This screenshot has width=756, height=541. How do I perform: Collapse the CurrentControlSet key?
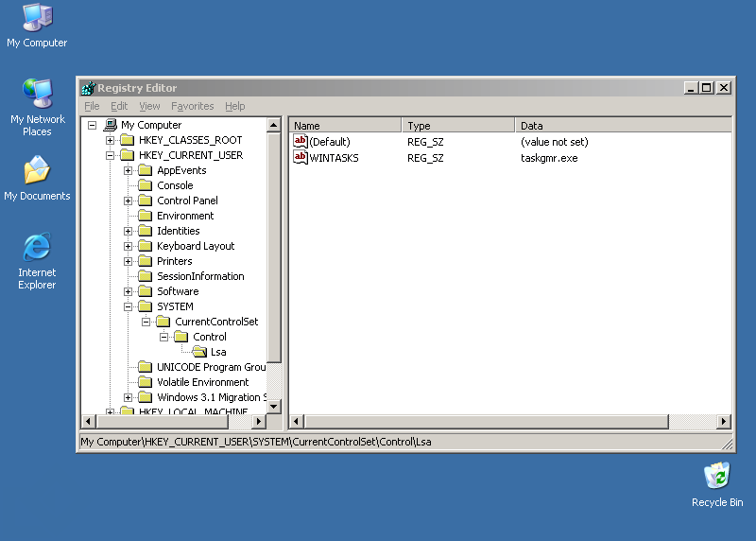(x=146, y=322)
